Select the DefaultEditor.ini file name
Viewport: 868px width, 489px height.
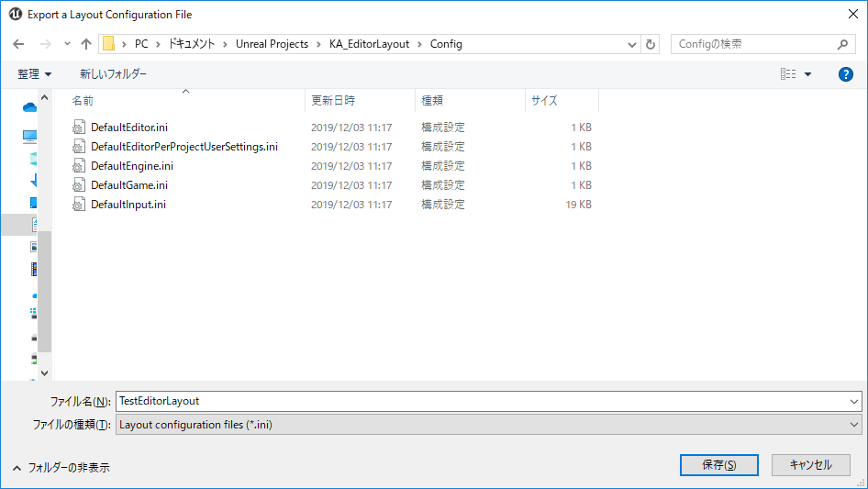129,128
